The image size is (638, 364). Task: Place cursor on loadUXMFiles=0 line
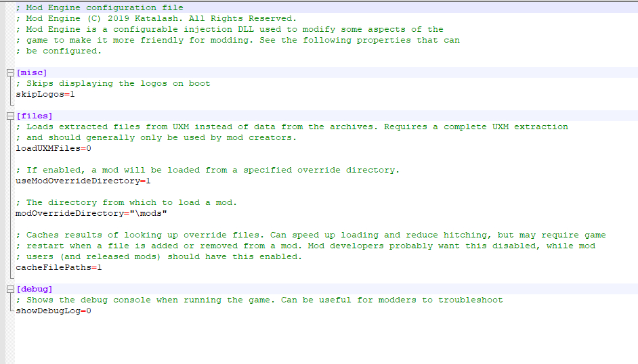(x=53, y=149)
